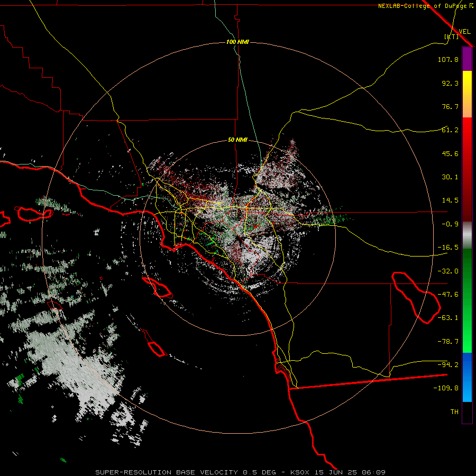Click the -63.1 velocity scale value
The image size is (476, 476).
448,318
